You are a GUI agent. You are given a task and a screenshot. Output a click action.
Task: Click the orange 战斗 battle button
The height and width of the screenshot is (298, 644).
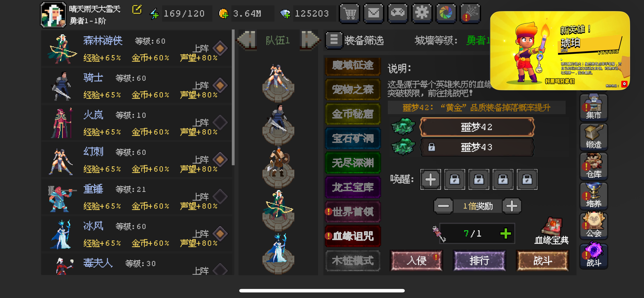coord(542,260)
